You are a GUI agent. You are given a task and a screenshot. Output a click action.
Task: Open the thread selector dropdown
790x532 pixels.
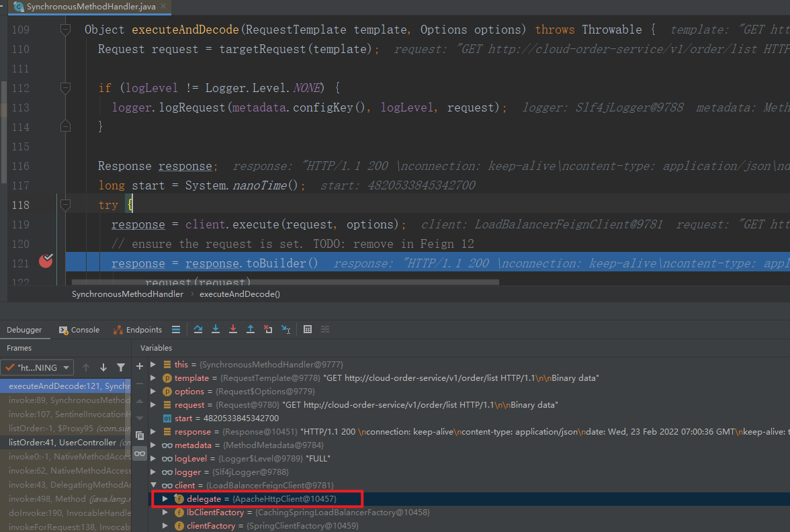click(x=37, y=367)
